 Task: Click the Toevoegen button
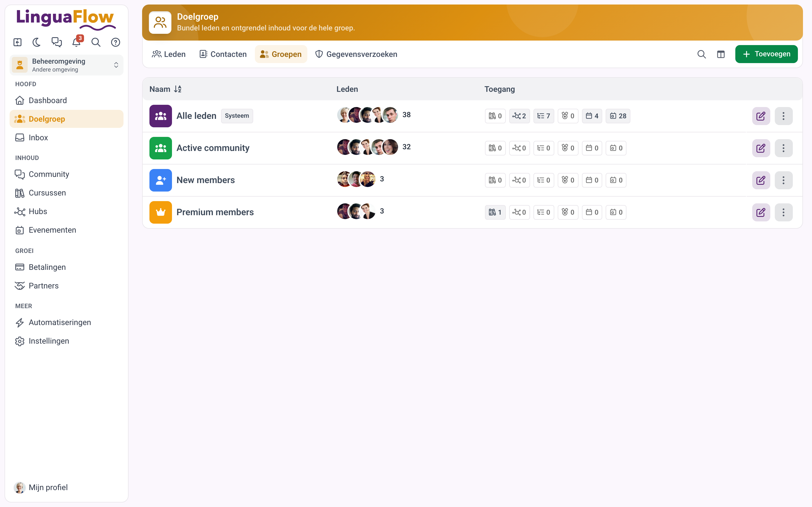click(766, 54)
